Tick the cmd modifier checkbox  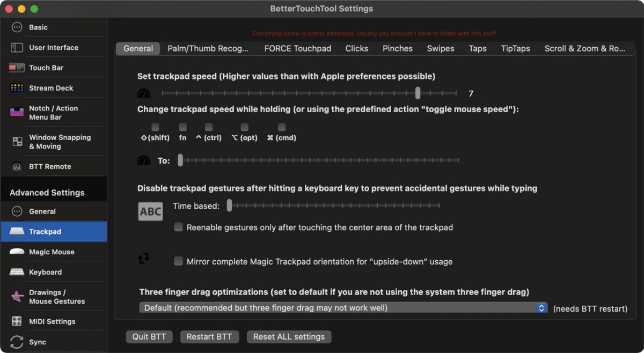[282, 127]
